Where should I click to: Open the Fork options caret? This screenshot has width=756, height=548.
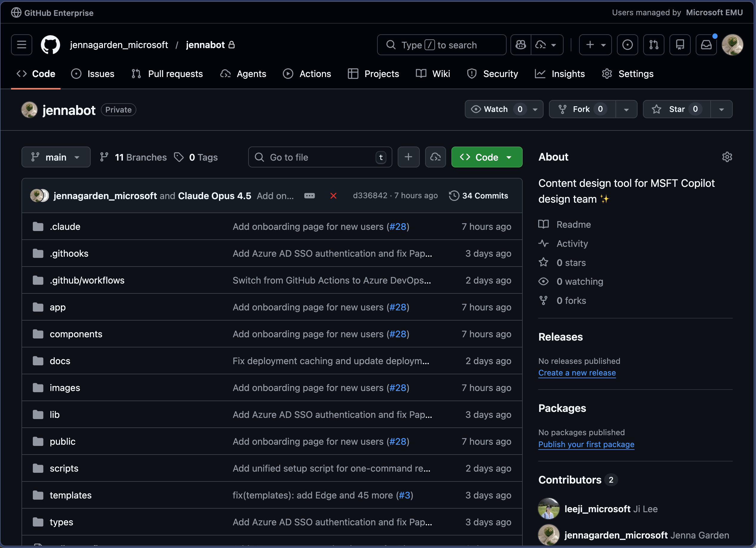click(x=626, y=109)
